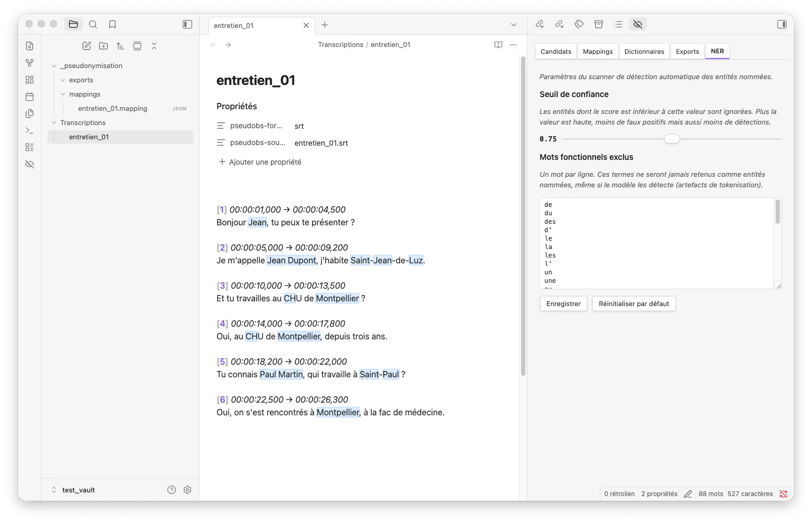Toggle the right sidebar collapse icon
Image resolution: width=812 pixels, height=523 pixels.
(x=782, y=24)
